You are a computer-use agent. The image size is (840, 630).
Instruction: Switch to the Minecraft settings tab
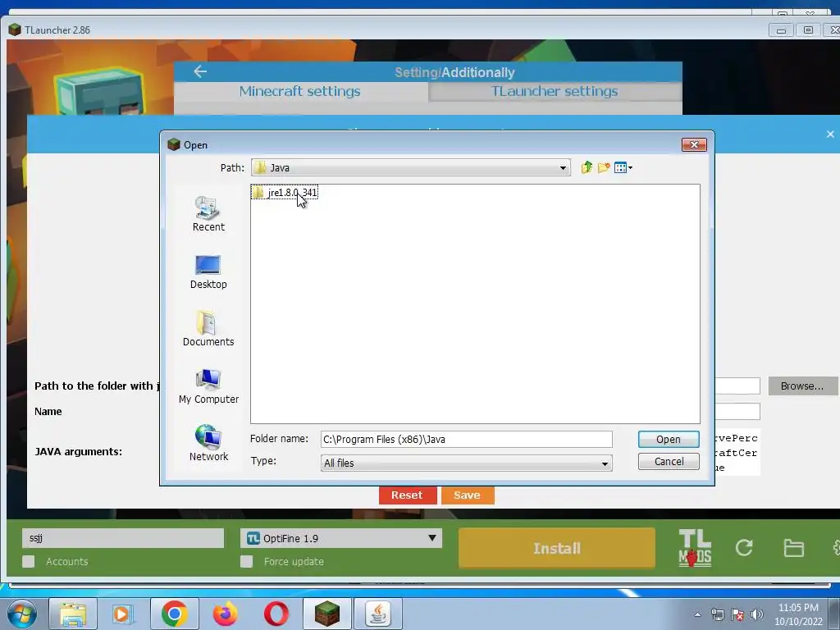[x=300, y=92]
